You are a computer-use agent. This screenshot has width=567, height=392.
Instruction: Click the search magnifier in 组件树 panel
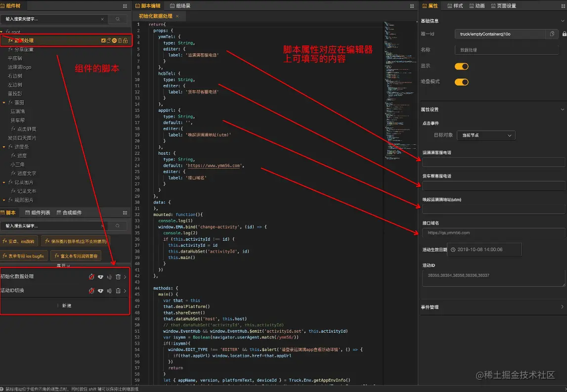[118, 19]
